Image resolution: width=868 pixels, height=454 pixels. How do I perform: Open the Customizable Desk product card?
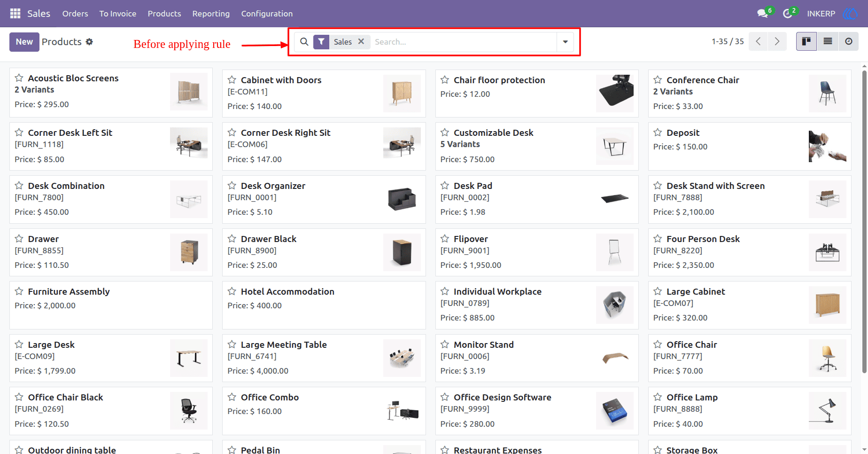coord(537,146)
